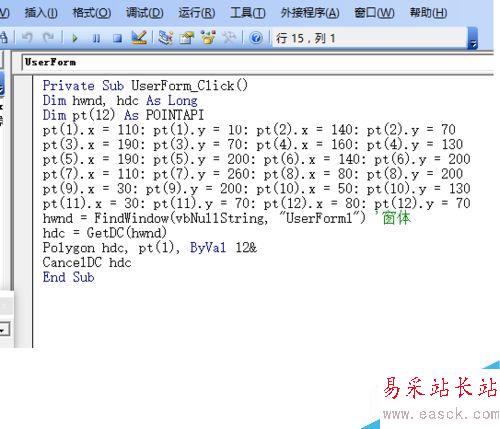The width and height of the screenshot is (500, 429).
Task: Click the line starting pt(5).x = 190
Action: [x=257, y=159]
